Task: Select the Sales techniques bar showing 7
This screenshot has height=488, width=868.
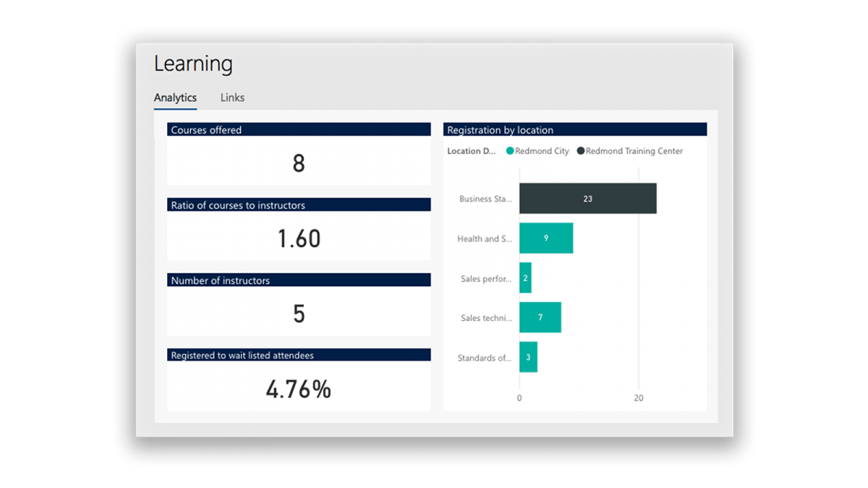Action: coord(540,317)
